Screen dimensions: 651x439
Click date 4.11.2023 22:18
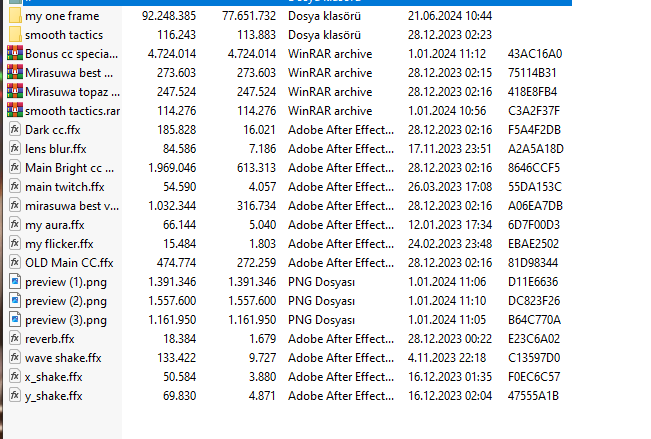point(447,358)
